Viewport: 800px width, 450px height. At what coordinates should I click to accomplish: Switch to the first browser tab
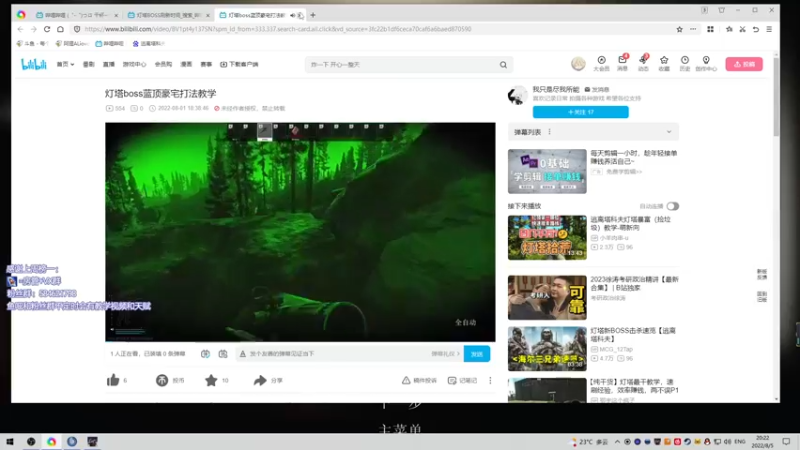click(77, 15)
